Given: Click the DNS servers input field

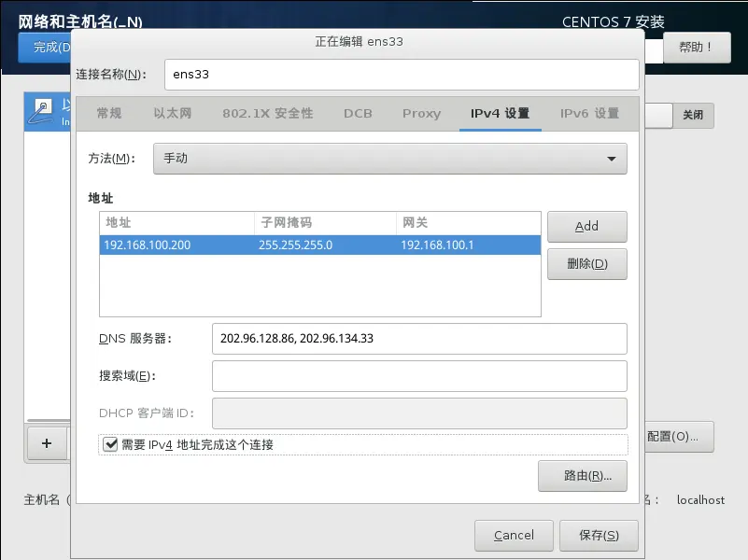Looking at the screenshot, I should [419, 339].
